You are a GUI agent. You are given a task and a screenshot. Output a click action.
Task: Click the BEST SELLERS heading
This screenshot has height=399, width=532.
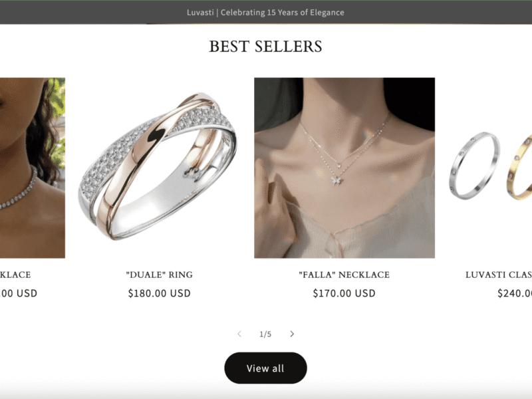pyautogui.click(x=265, y=47)
